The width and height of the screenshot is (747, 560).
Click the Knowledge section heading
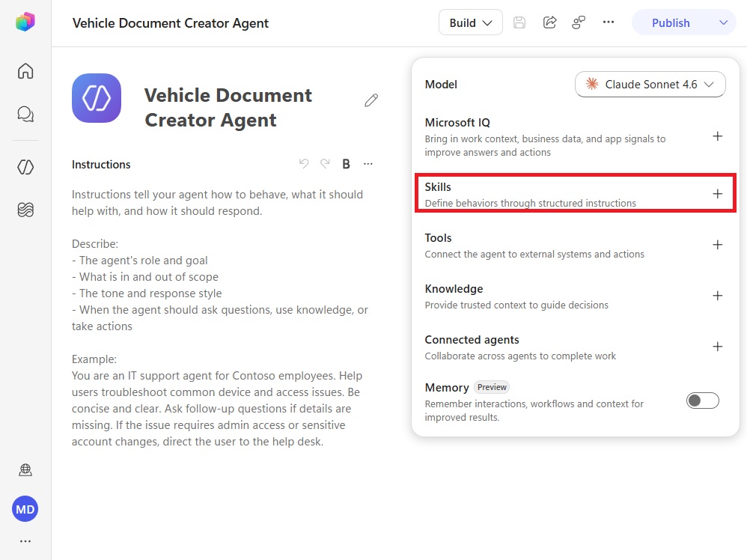click(454, 289)
